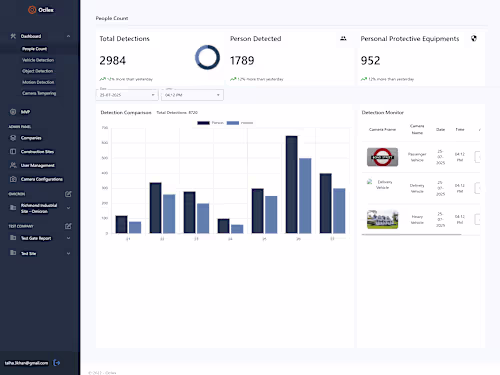Screen dimensions: 500x375
Task: Toggle the light blue legend series
Action: tap(240, 123)
